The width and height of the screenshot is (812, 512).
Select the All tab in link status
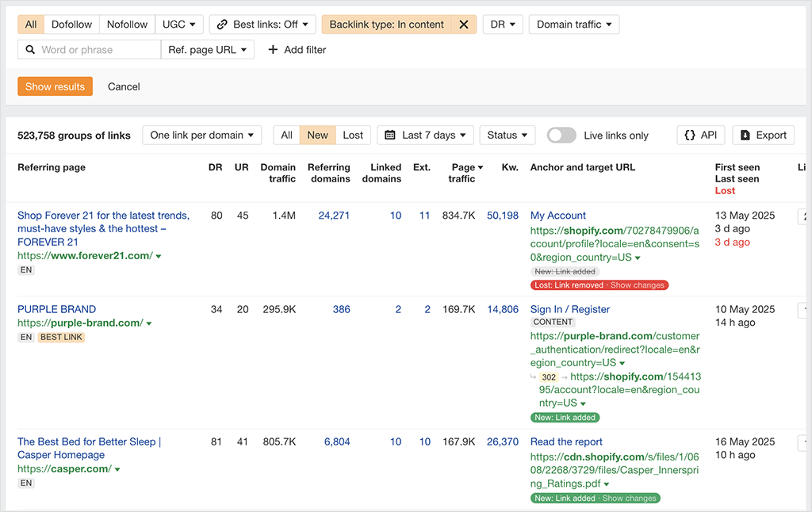click(x=286, y=135)
